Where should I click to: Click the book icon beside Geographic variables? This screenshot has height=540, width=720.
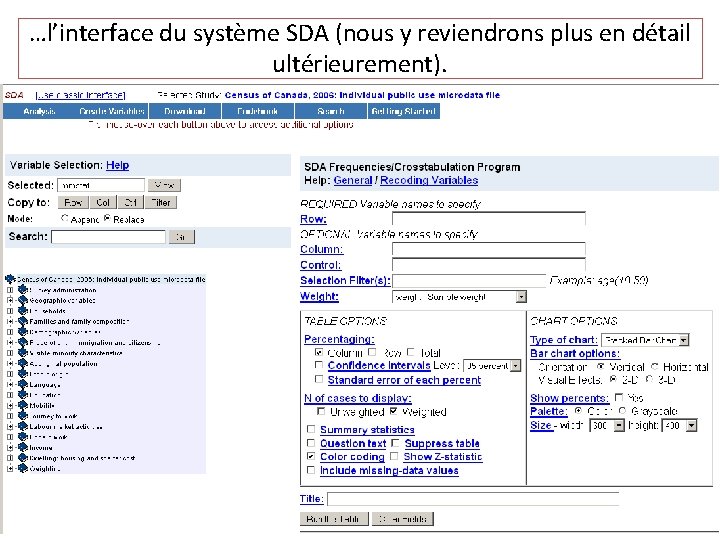point(22,300)
